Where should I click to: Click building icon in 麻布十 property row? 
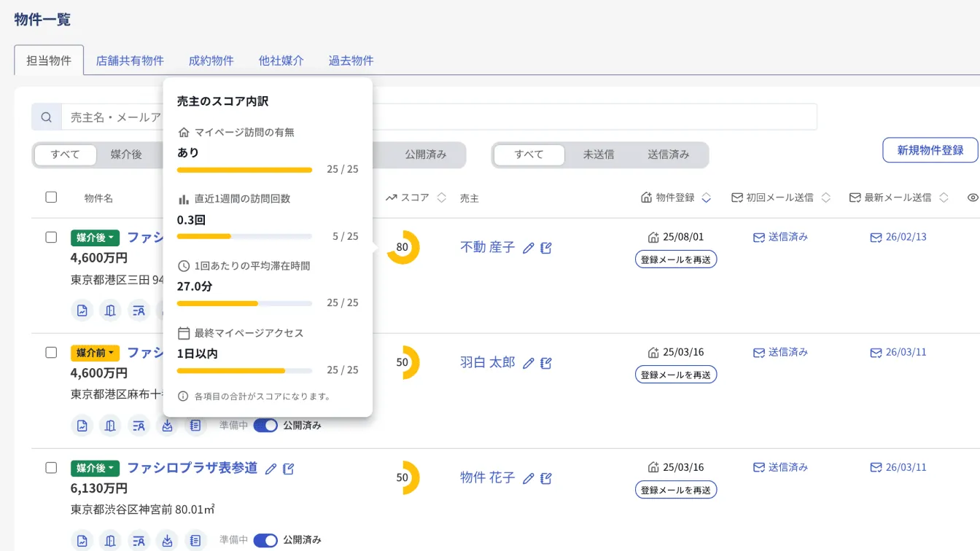pyautogui.click(x=110, y=426)
